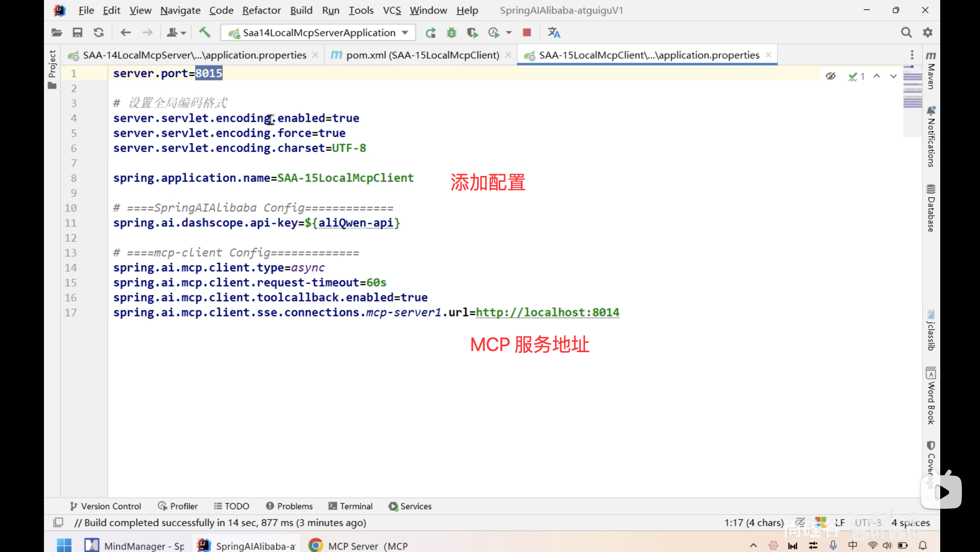Open the LF line separator selector

840,522
